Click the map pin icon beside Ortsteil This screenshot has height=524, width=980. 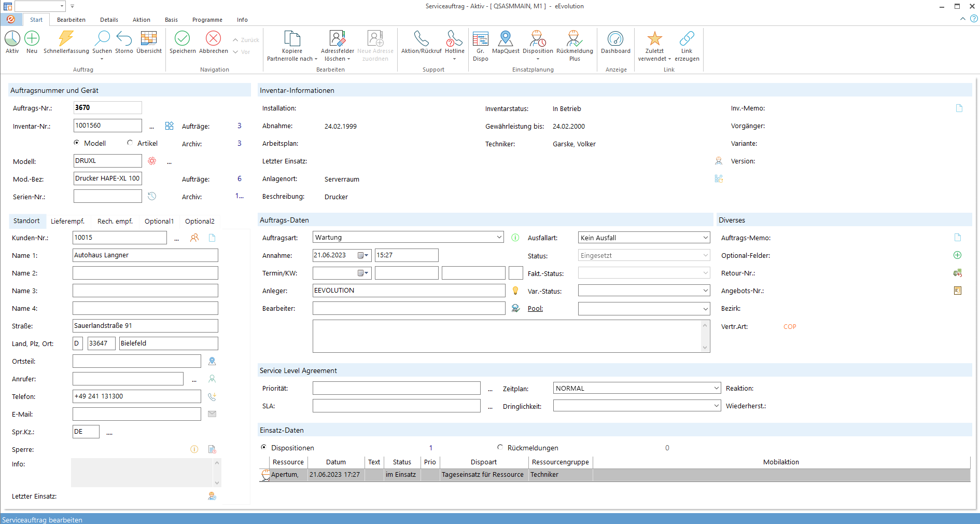212,361
